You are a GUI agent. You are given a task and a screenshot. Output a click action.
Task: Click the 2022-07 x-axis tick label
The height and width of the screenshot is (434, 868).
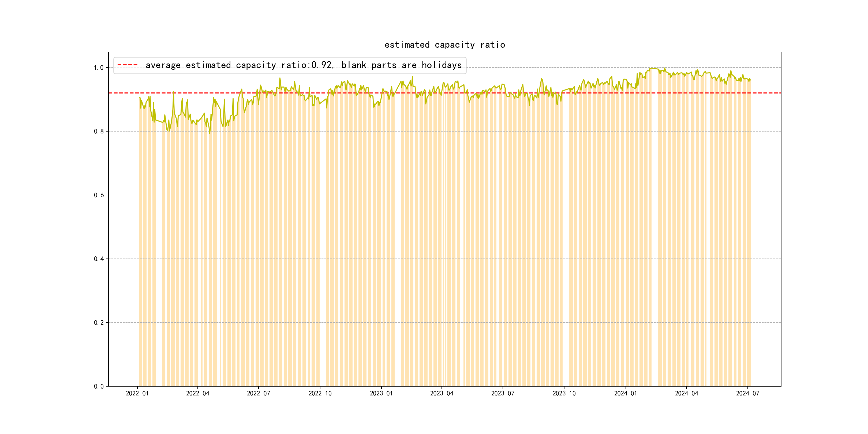(259, 394)
